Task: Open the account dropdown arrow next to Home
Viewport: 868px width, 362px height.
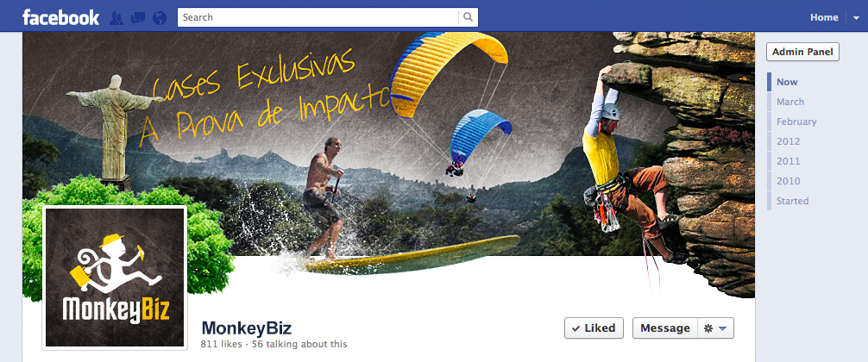Action: pos(857,18)
